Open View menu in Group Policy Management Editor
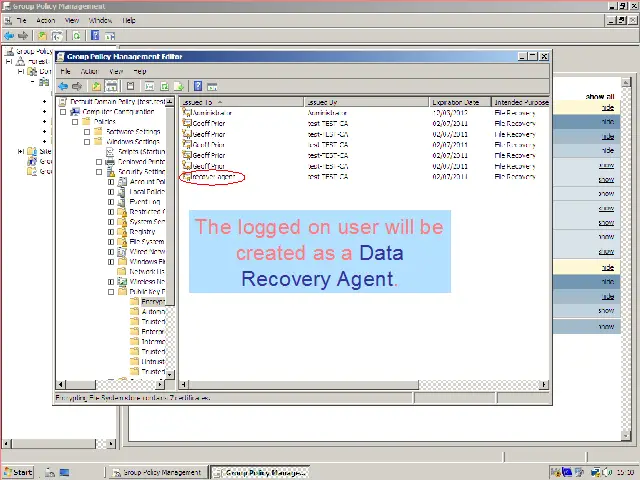640x480 pixels. [x=116, y=71]
